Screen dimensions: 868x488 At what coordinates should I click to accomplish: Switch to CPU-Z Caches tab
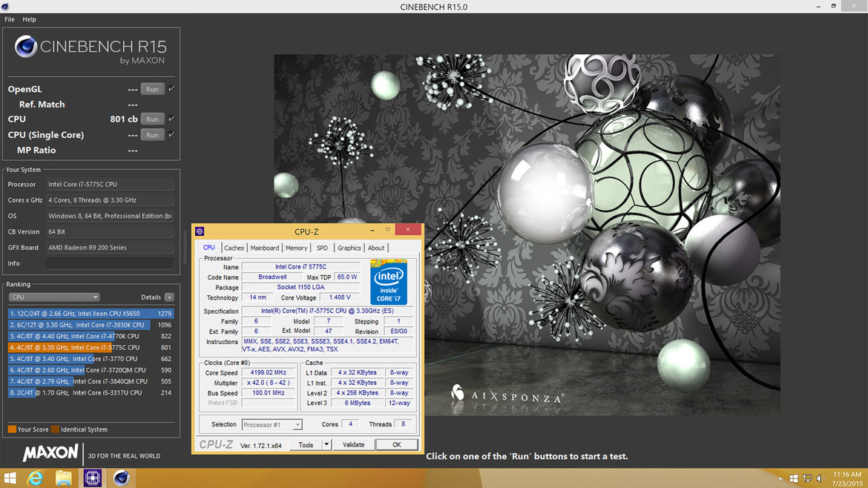[234, 248]
